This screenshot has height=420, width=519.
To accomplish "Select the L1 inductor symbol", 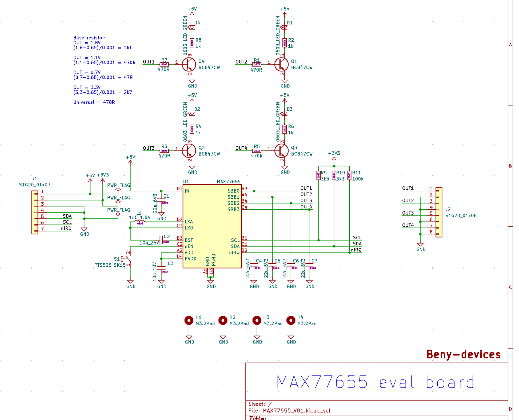I will point(139,222).
